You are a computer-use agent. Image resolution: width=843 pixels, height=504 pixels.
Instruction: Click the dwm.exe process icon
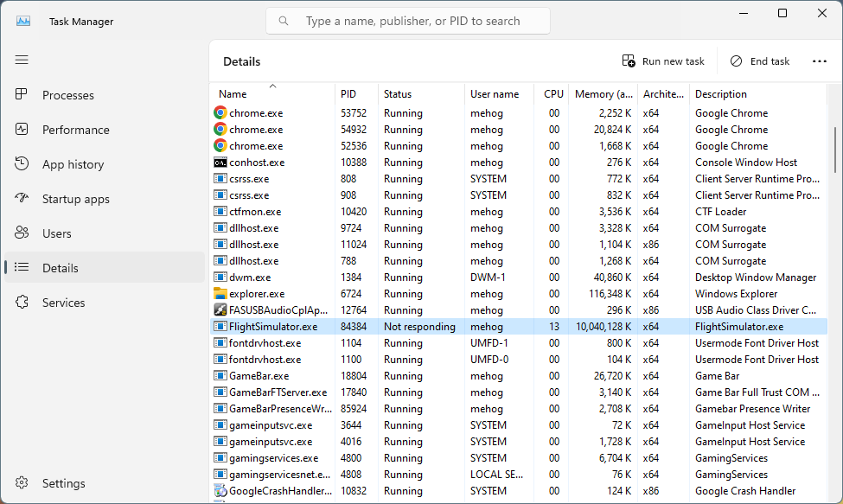click(x=220, y=278)
